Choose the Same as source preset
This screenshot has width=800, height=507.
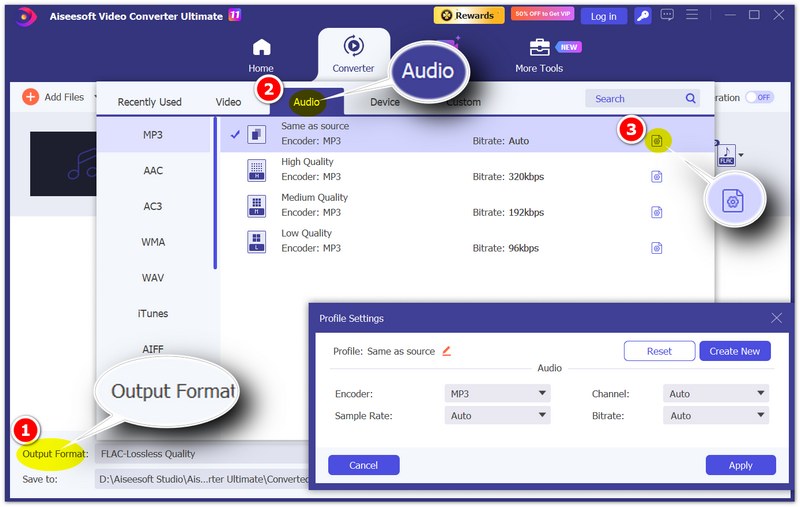(467, 134)
